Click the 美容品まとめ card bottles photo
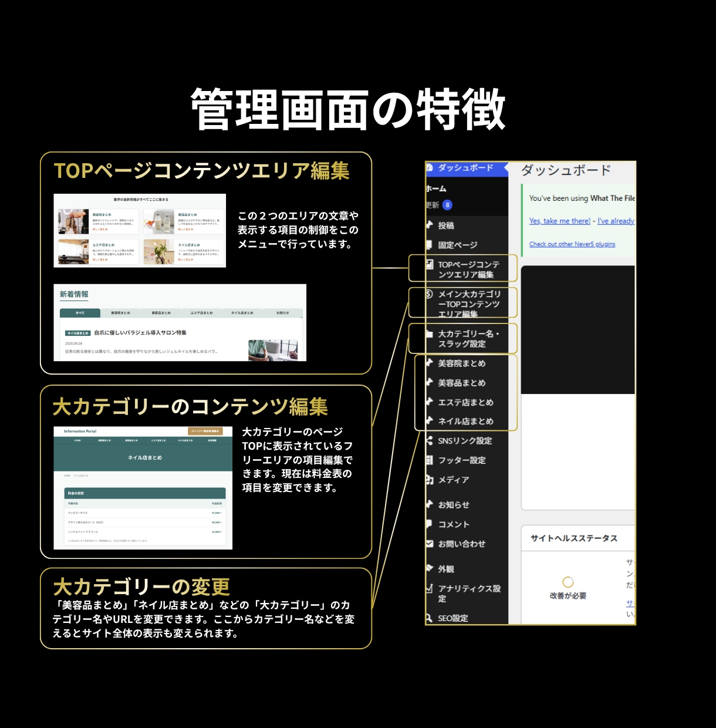 point(159,222)
